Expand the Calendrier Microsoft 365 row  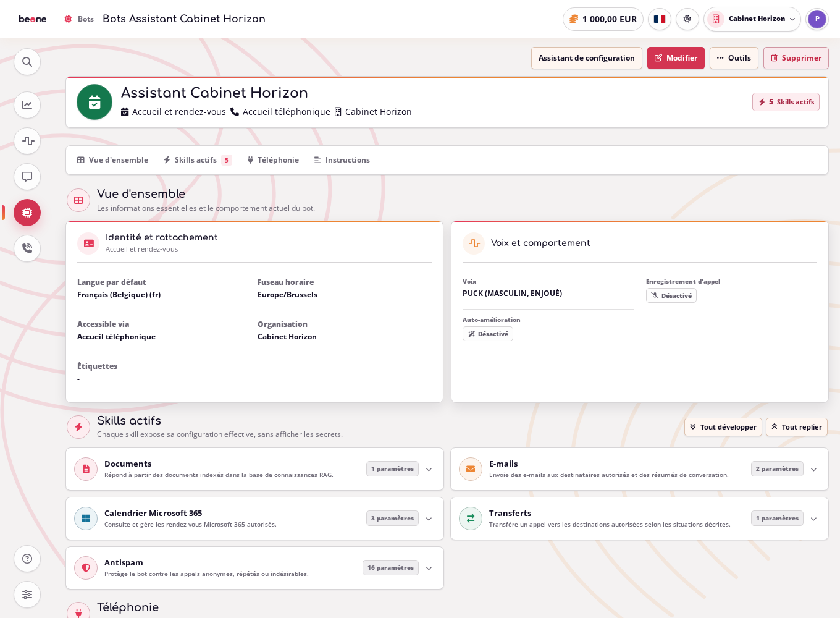pos(429,519)
